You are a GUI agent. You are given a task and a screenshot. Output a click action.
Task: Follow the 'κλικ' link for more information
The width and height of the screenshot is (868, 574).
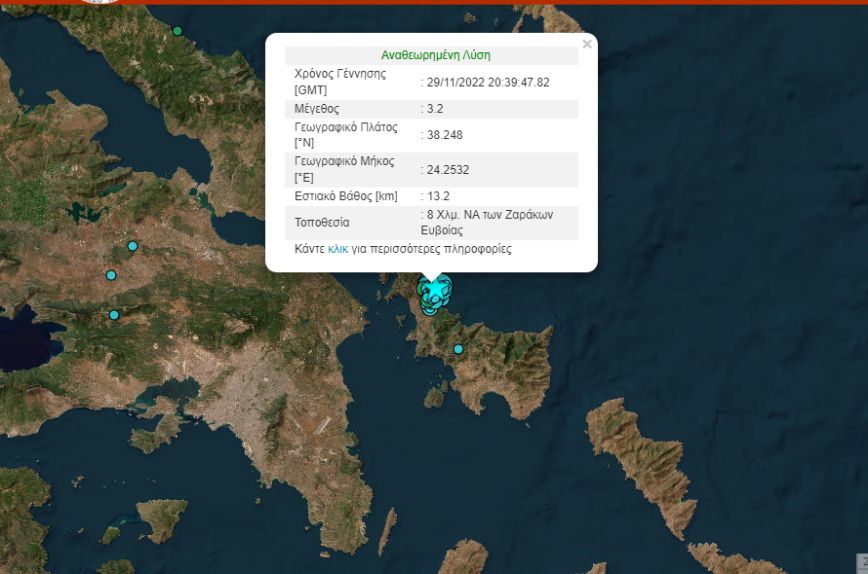tap(338, 249)
